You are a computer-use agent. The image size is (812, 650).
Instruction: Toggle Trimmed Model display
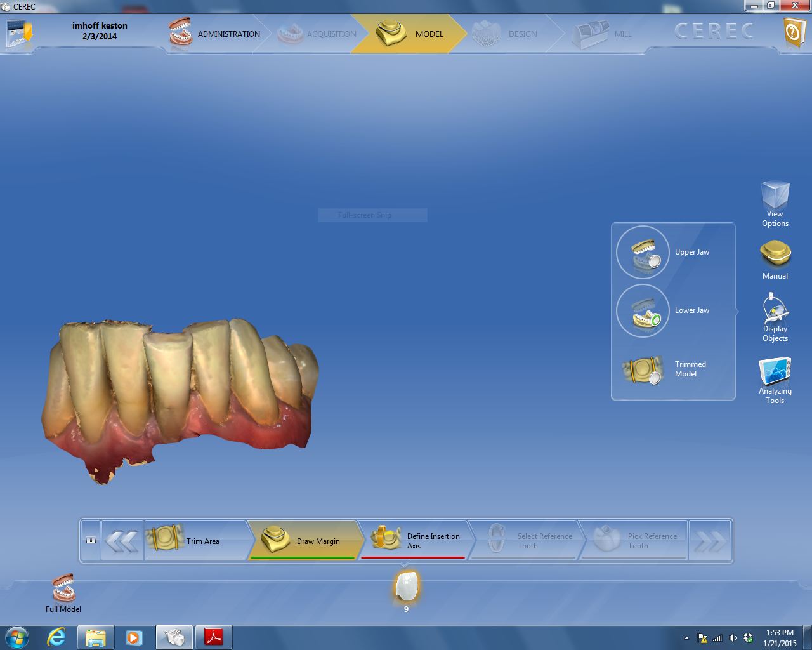(x=643, y=369)
